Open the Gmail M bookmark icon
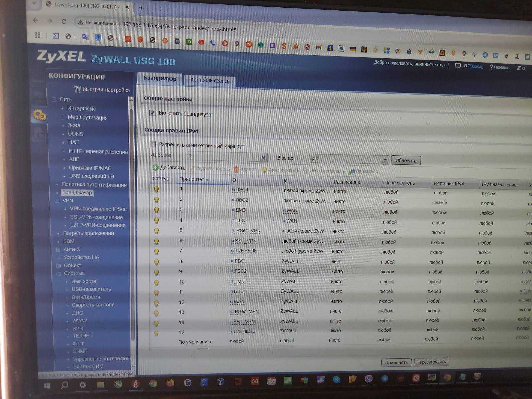 [x=319, y=47]
